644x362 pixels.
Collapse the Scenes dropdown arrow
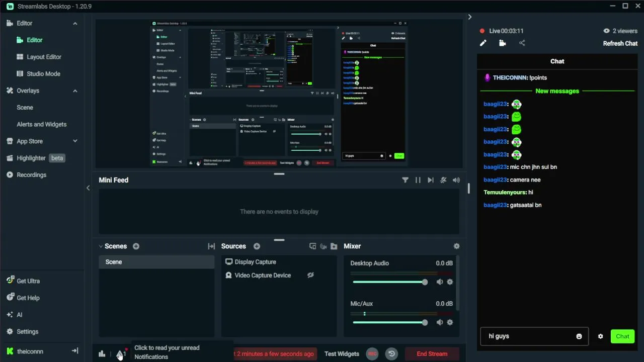tap(101, 246)
